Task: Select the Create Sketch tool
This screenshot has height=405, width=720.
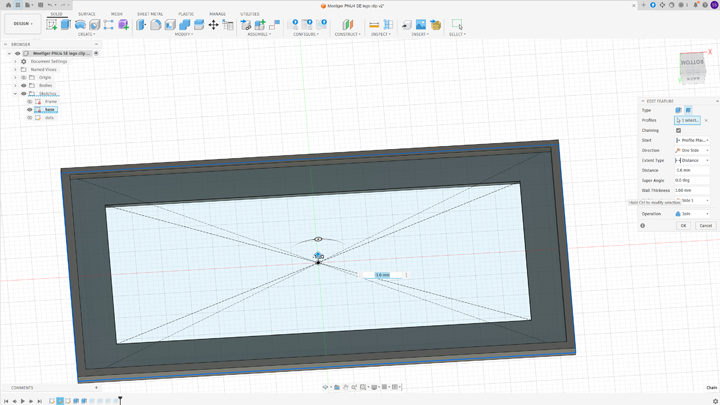Action: [x=51, y=24]
